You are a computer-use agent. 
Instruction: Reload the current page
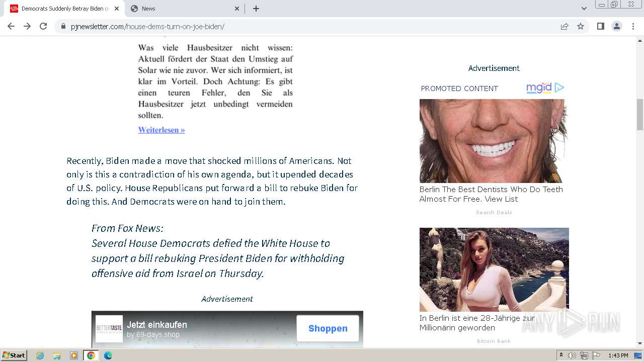43,26
